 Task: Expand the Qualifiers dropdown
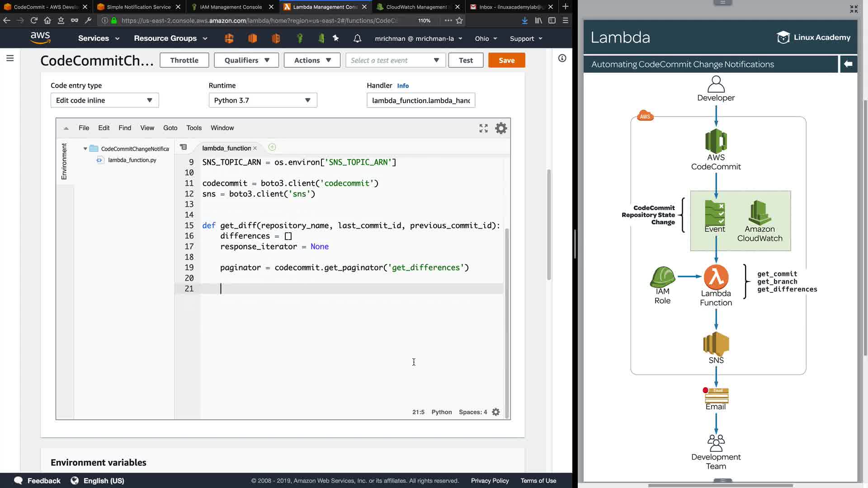point(246,60)
